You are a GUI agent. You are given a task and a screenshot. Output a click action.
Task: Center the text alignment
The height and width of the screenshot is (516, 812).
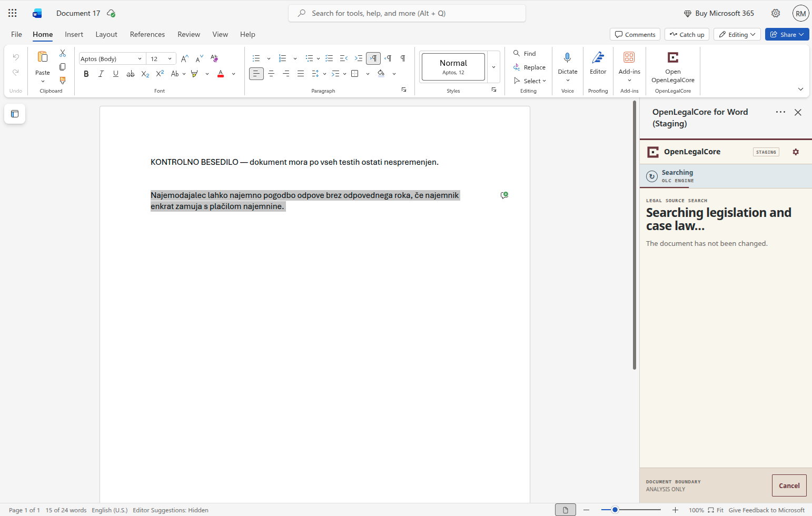pos(271,74)
